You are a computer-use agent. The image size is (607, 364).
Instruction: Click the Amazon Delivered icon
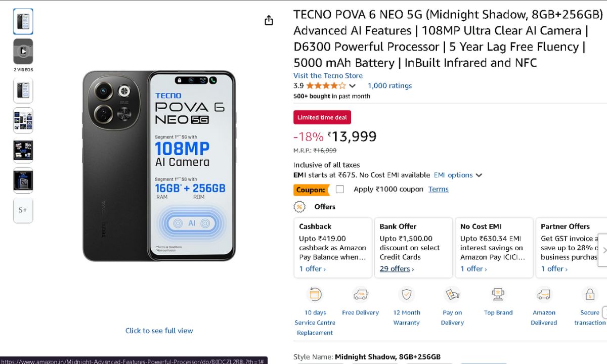pos(544,294)
